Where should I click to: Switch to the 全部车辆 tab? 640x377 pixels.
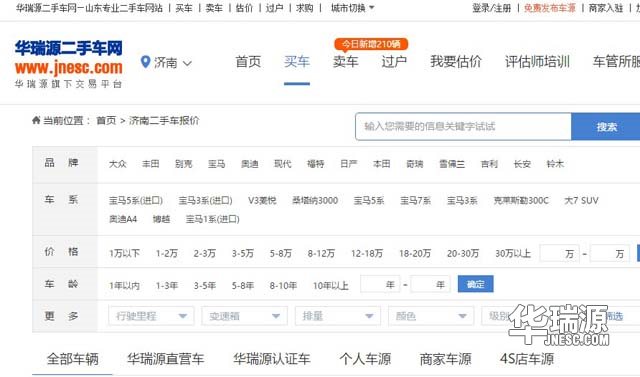(x=73, y=359)
